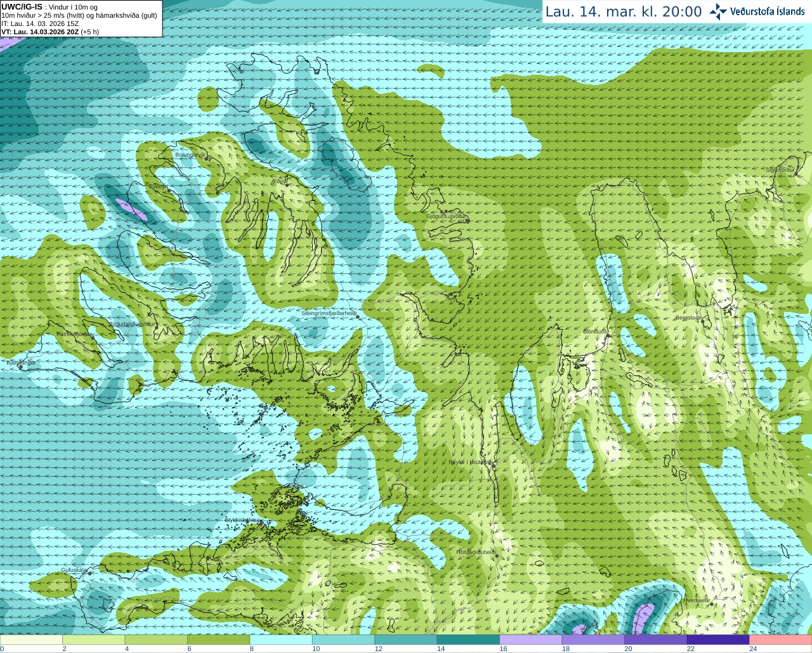Viewport: 812px width, 653px height.
Task: Click the Holtavörðuheiði station label
Action: pyautogui.click(x=476, y=552)
